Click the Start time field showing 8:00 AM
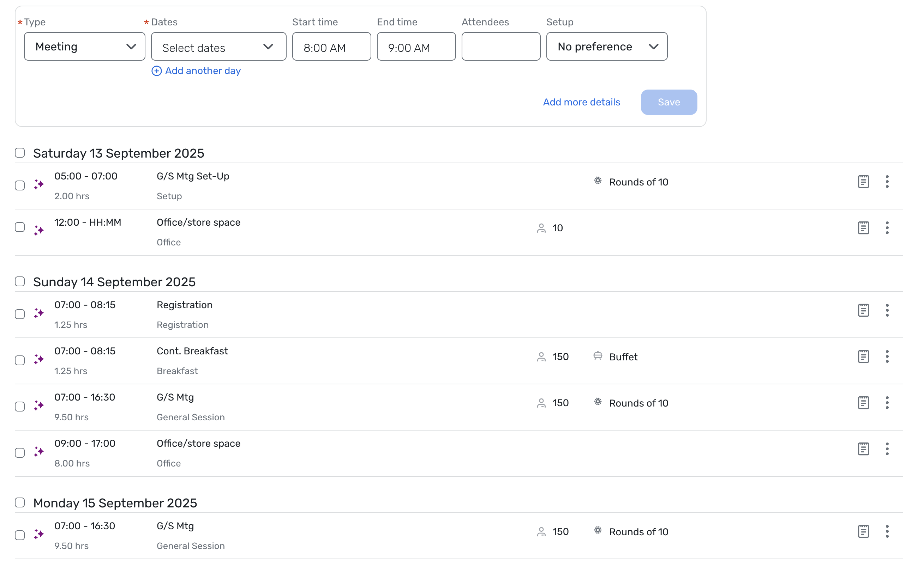 331,47
